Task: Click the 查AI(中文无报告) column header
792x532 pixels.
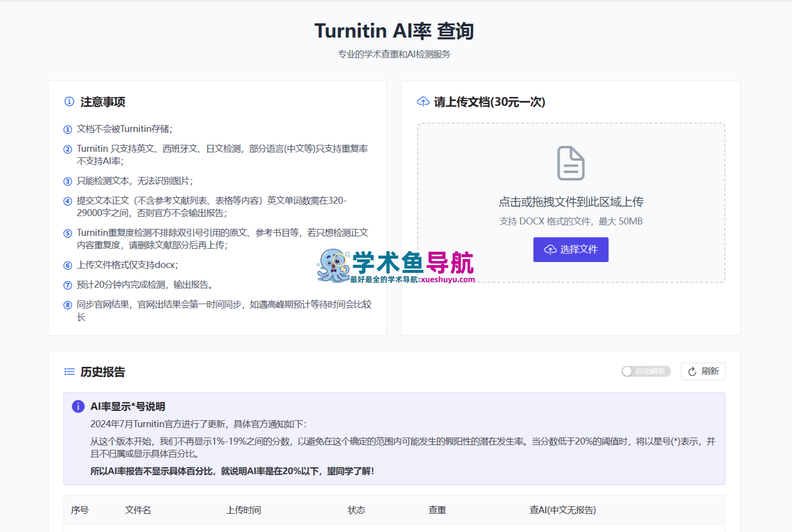Action: pos(562,510)
